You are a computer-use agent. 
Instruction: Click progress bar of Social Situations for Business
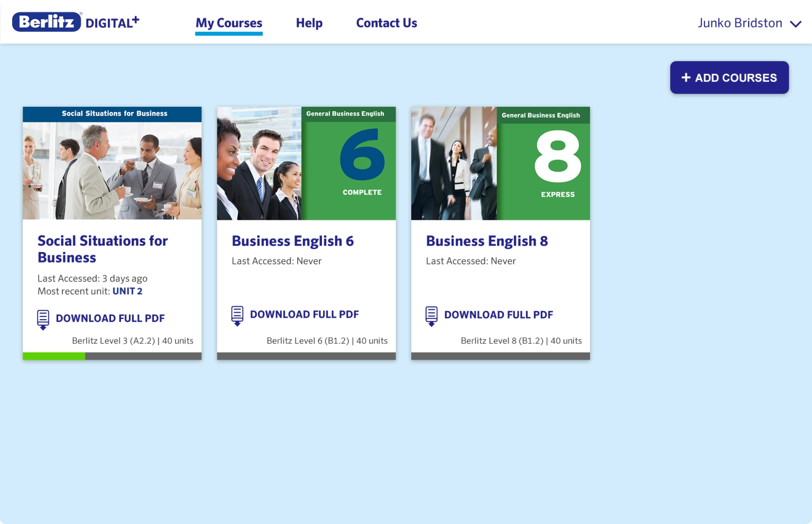(112, 356)
